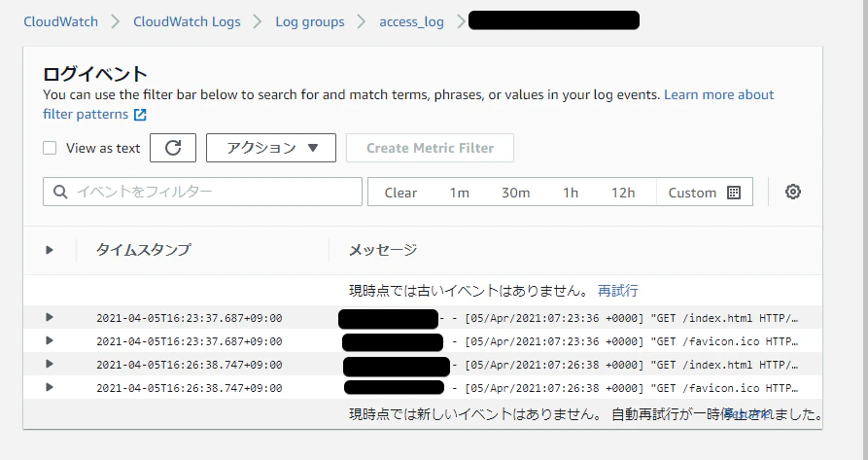Enable the View as text checkbox
Viewport: 868px width, 460px height.
[50, 148]
